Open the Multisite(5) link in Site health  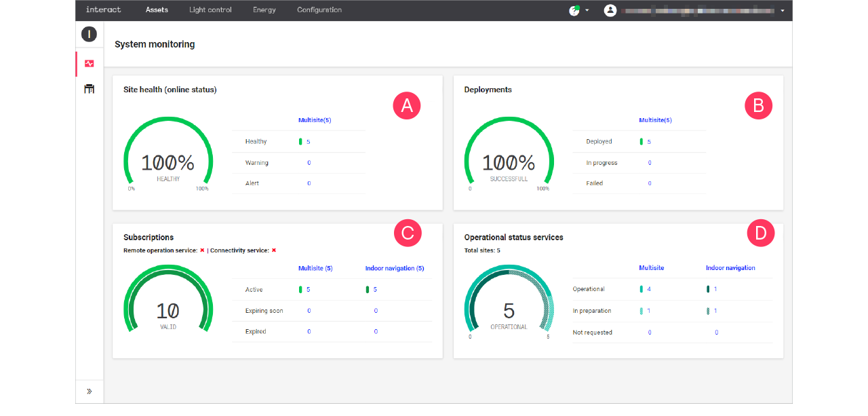coord(314,119)
